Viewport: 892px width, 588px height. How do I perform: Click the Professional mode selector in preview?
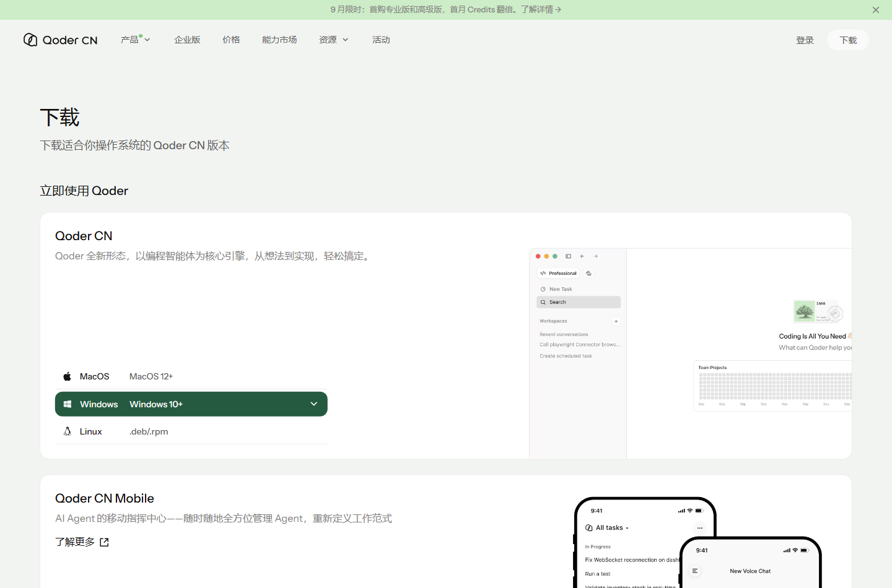pyautogui.click(x=558, y=273)
